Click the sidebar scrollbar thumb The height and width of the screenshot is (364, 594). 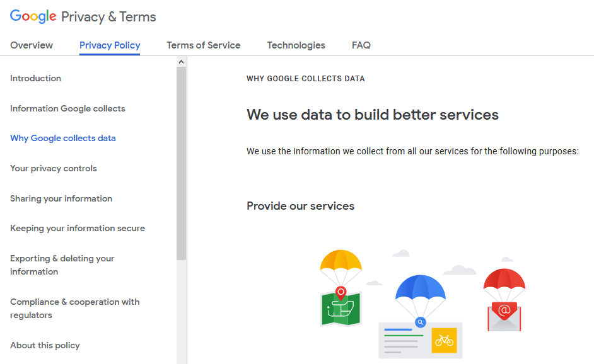click(182, 164)
